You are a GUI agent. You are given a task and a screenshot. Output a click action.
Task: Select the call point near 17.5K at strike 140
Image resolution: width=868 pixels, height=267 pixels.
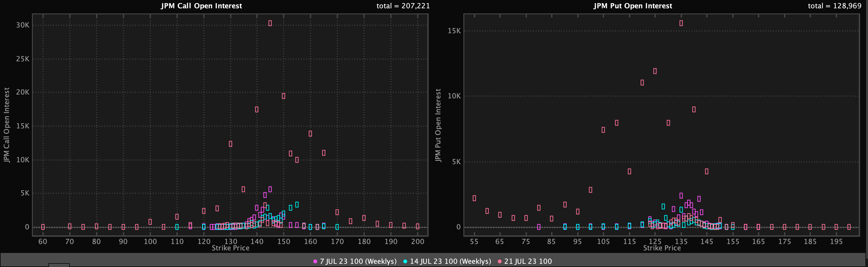coord(257,110)
